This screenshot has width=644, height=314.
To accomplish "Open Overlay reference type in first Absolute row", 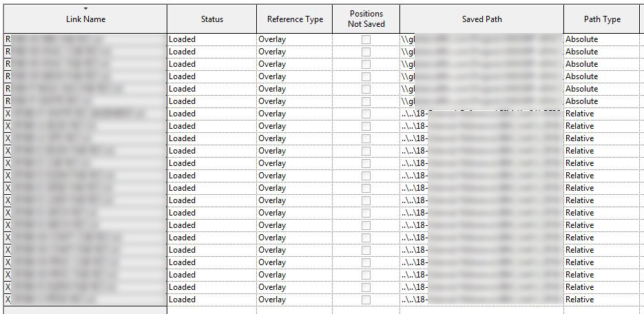I will 295,39.
